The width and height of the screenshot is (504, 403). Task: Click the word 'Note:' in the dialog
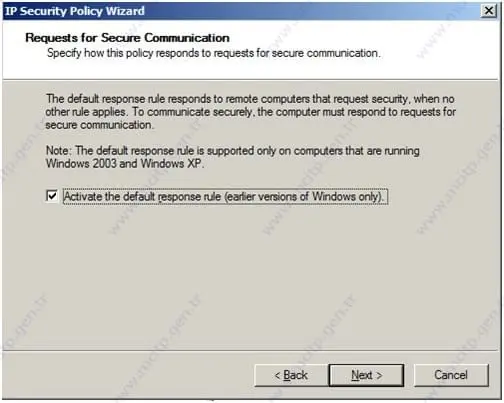pos(59,151)
